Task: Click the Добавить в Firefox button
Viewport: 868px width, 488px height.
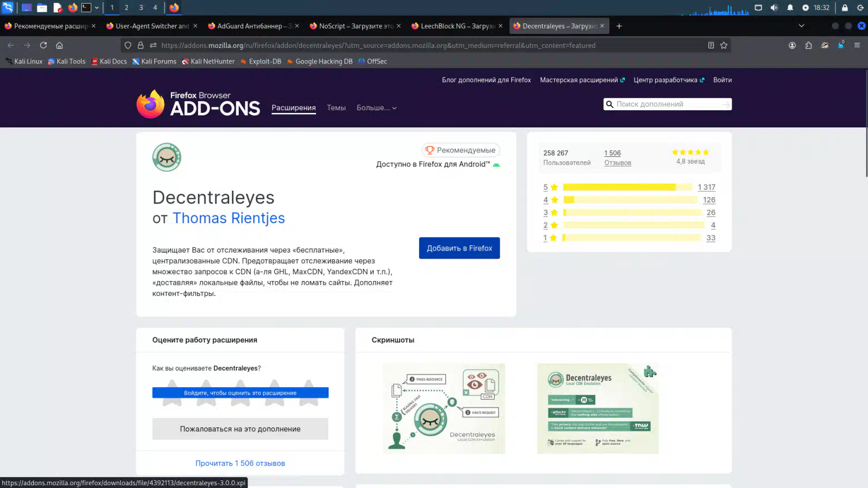Action: click(459, 248)
